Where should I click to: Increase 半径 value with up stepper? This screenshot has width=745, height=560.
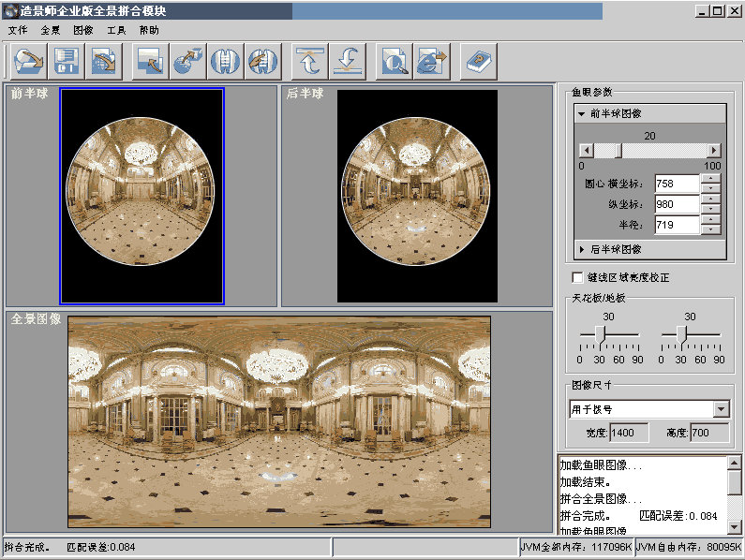[710, 219]
